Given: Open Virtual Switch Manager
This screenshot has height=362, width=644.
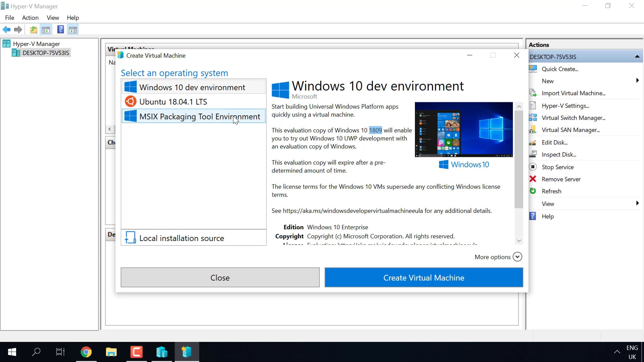Looking at the screenshot, I should 573,118.
